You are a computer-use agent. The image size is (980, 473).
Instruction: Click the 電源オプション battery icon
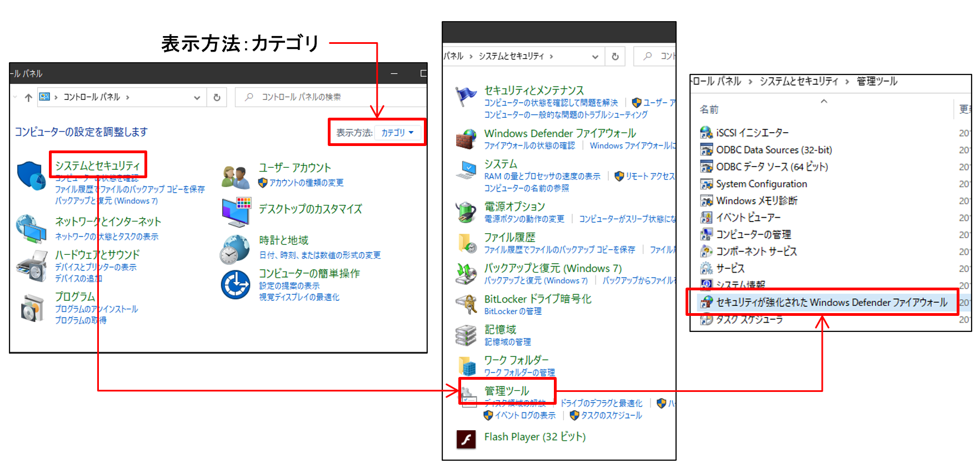466,212
